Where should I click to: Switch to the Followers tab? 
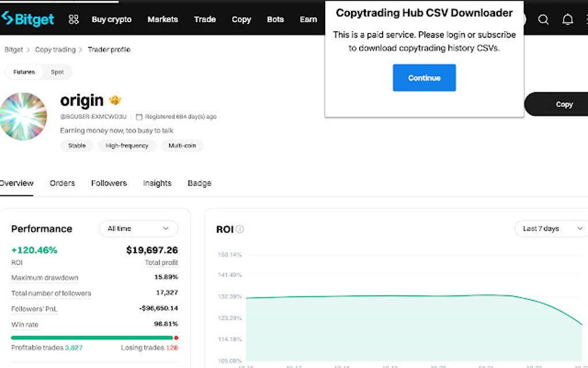108,183
